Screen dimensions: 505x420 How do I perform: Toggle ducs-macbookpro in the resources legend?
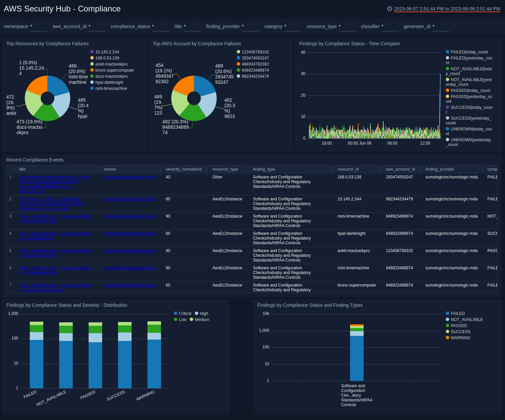(x=109, y=76)
